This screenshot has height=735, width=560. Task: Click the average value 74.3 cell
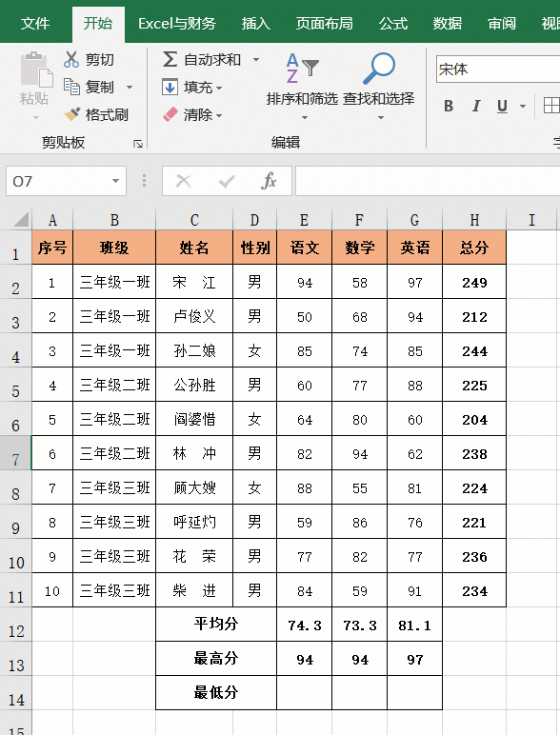pos(304,625)
